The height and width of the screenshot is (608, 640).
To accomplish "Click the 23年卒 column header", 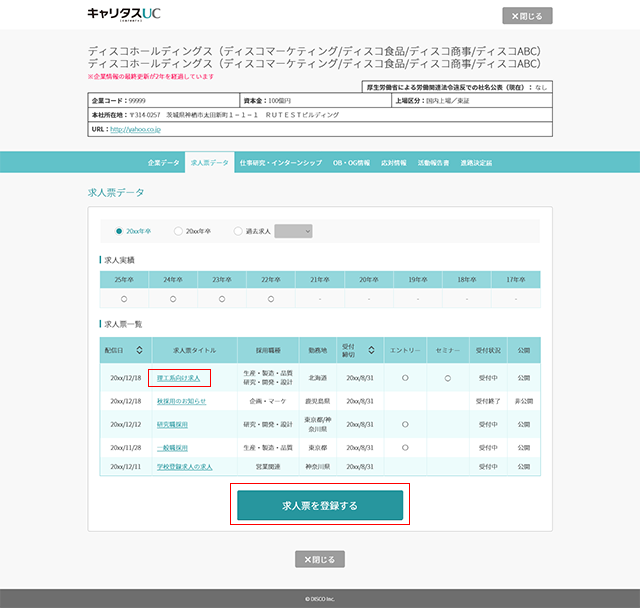I will coord(222,280).
